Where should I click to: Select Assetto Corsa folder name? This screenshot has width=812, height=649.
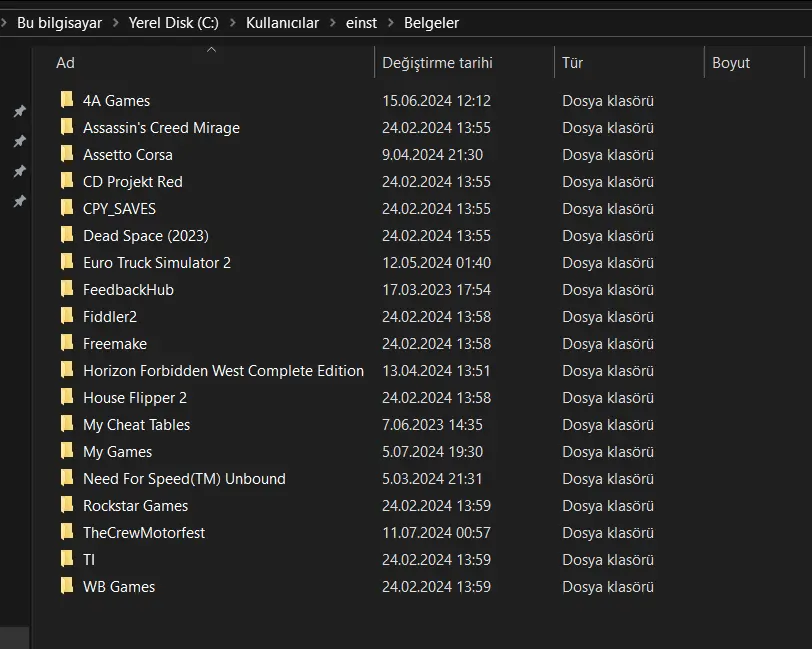click(x=128, y=154)
